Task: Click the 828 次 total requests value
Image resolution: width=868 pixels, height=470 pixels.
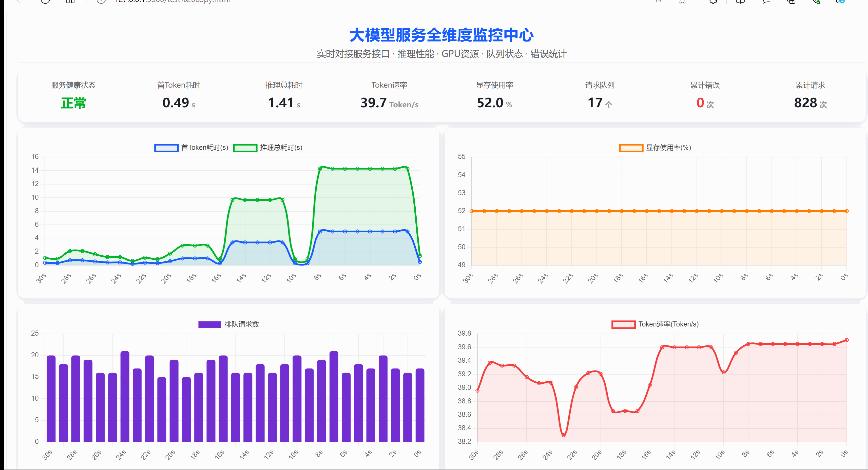Action: click(811, 103)
